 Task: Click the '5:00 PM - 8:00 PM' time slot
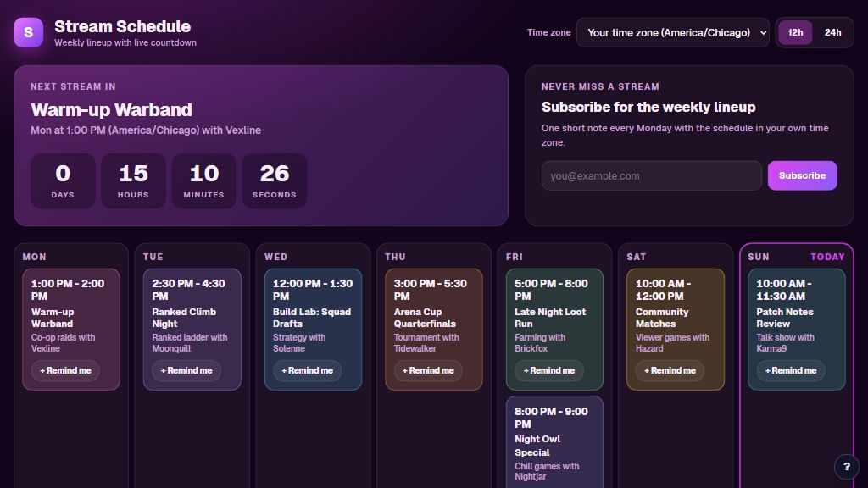tap(551, 290)
